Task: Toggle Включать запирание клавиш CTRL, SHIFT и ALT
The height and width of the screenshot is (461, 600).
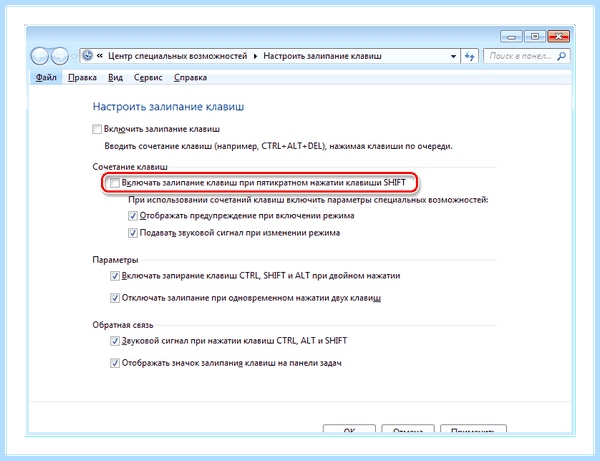Action: point(115,276)
